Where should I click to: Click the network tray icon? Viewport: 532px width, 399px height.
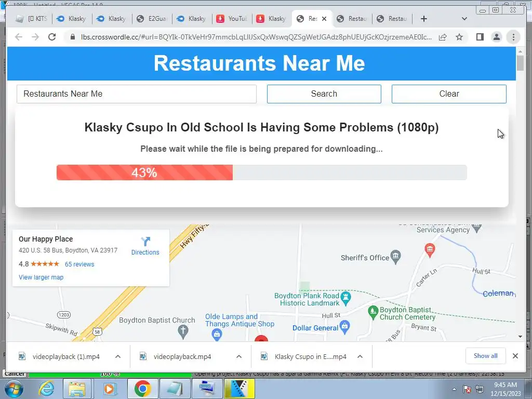(480, 389)
